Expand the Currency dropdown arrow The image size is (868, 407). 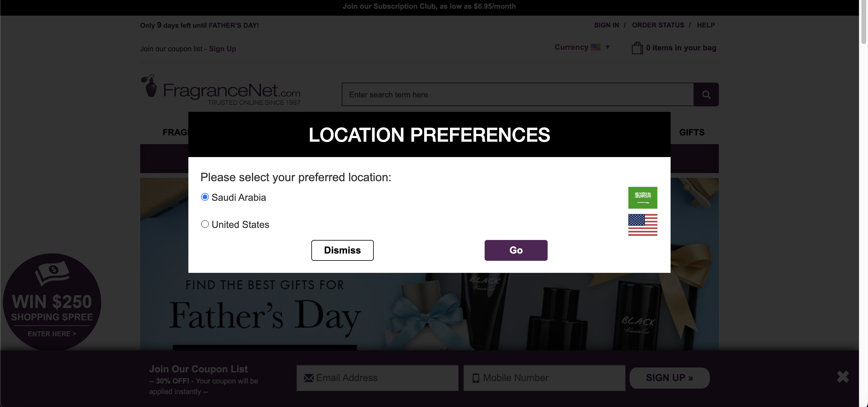tap(608, 47)
